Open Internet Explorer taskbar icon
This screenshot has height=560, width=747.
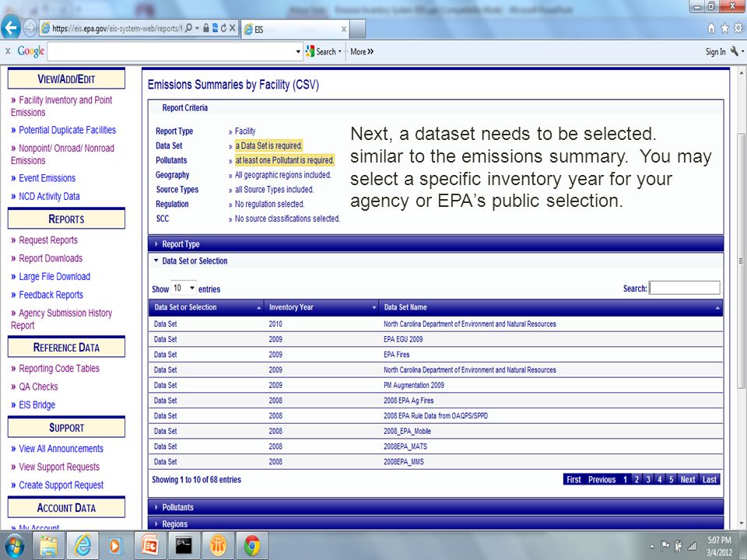coord(82,546)
